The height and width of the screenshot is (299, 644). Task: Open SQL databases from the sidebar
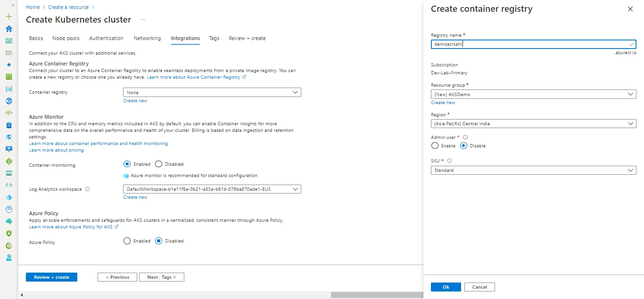9,125
